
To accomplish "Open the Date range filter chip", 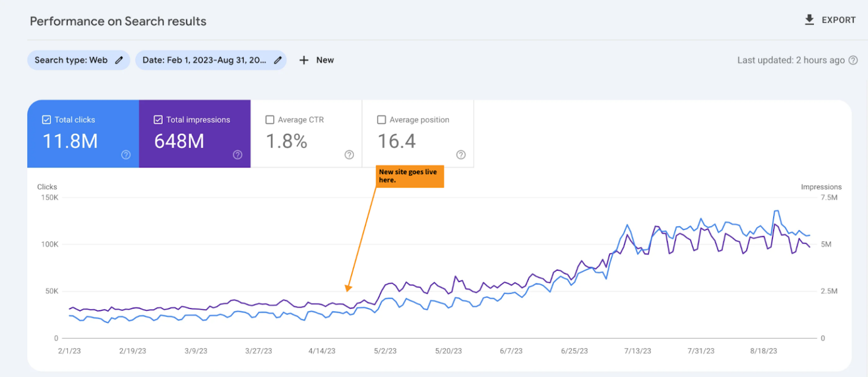I will tap(210, 60).
